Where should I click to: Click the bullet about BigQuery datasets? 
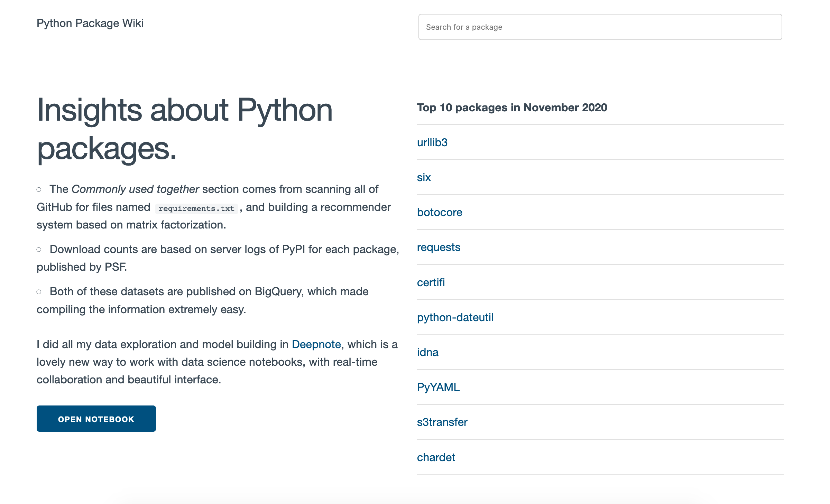tap(202, 300)
